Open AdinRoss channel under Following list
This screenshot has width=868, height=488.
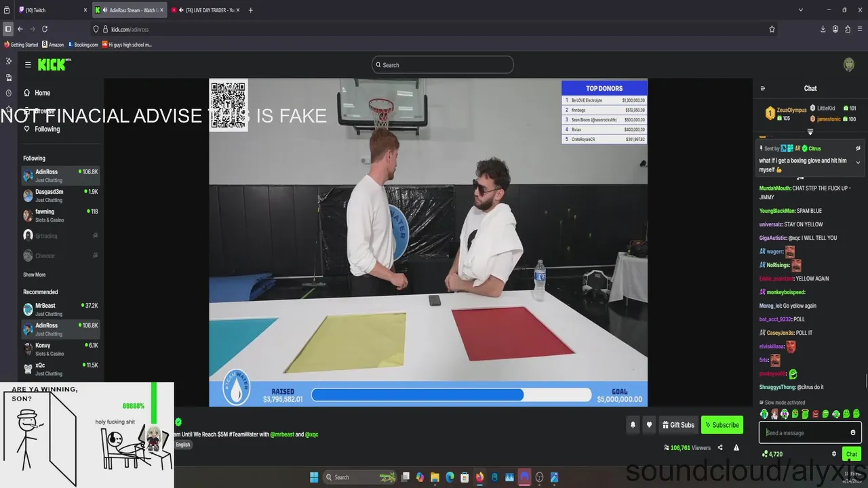[x=61, y=176]
